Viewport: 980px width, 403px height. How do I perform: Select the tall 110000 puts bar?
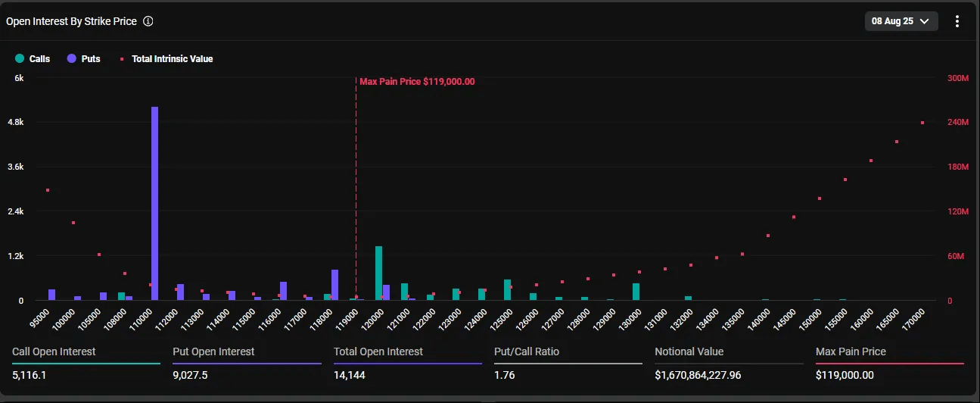pyautogui.click(x=154, y=204)
